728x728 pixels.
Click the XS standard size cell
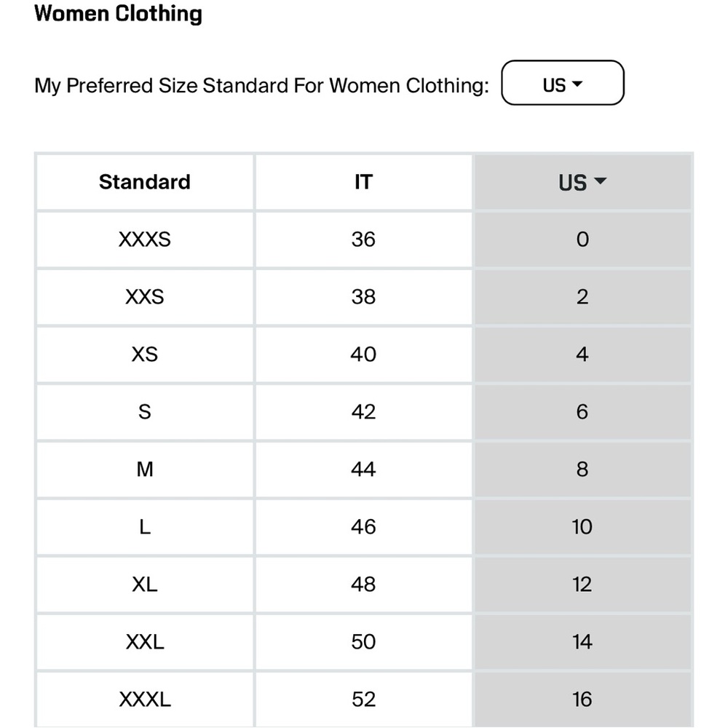tap(145, 355)
